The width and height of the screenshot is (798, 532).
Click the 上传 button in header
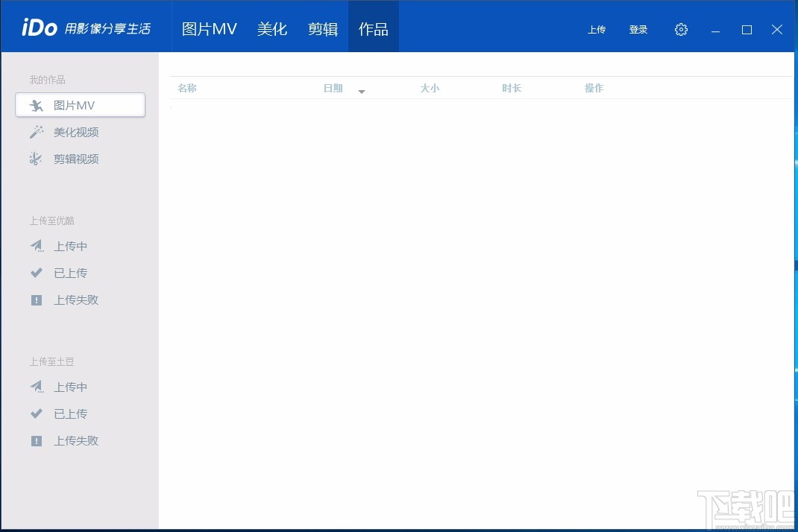[x=597, y=30]
